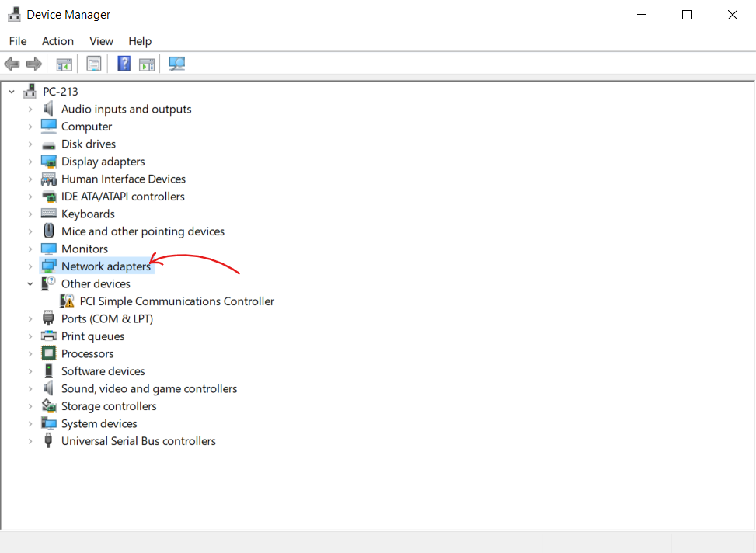Viewport: 756px width, 553px height.
Task: Click the Display adapters icon
Action: coord(49,162)
